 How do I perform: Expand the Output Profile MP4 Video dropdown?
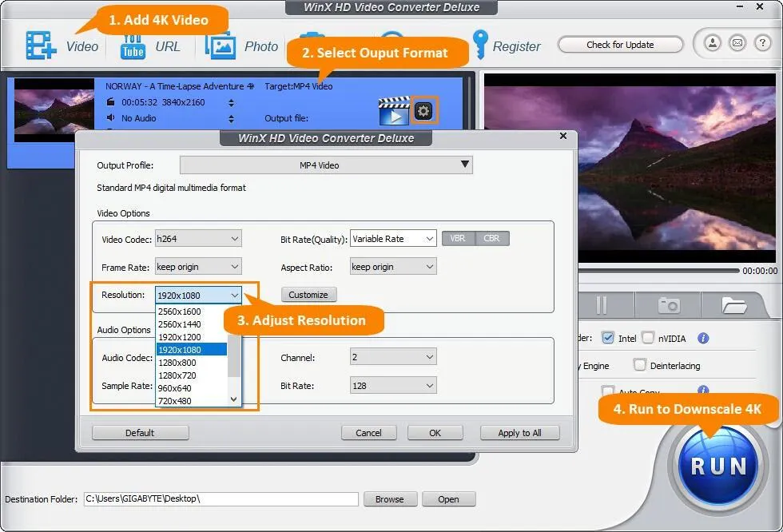(x=326, y=165)
